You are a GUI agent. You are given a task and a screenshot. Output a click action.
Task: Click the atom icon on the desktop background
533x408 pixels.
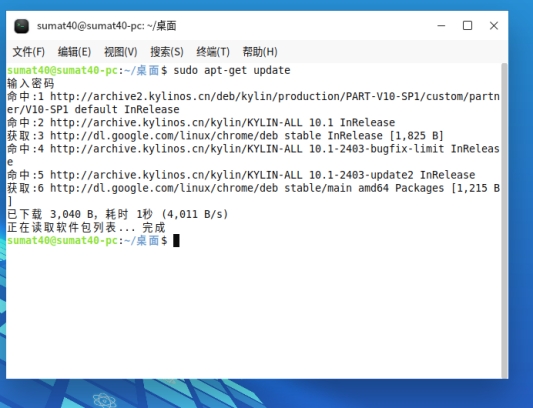(104, 401)
